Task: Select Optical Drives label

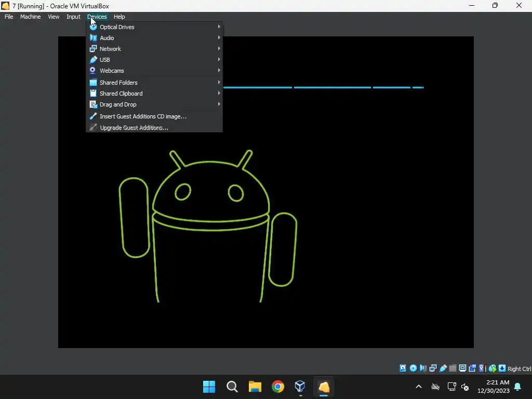Action: 117,27
